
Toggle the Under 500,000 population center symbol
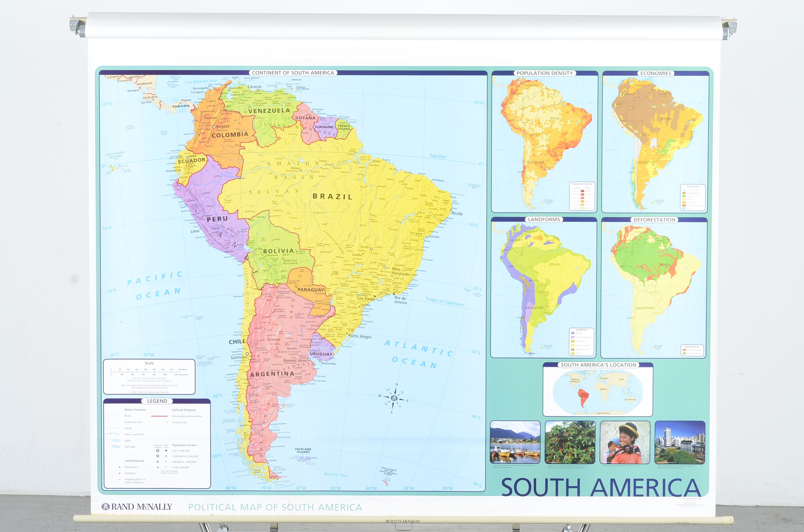[158, 467]
